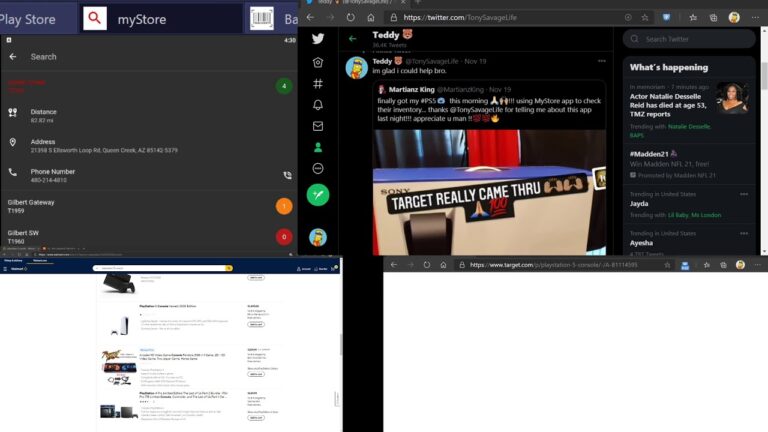Open the account avatar at bottom of Twitter sidebar
The image size is (768, 432).
coord(318,237)
